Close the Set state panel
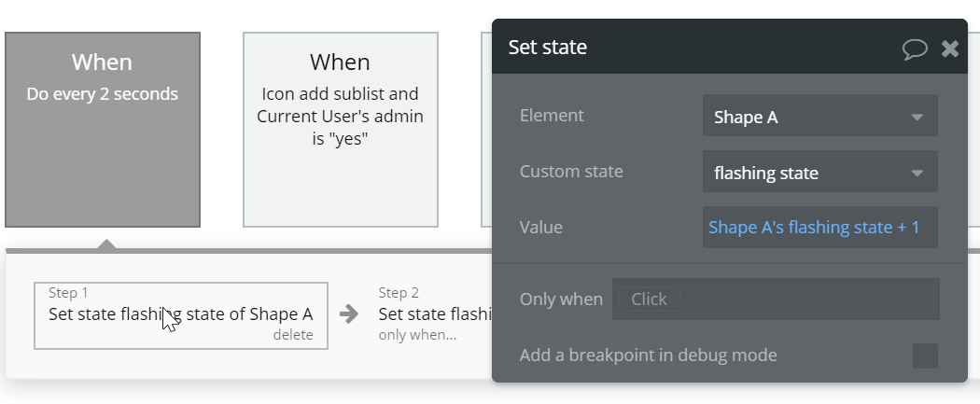The width and height of the screenshot is (980, 404). coord(950,49)
